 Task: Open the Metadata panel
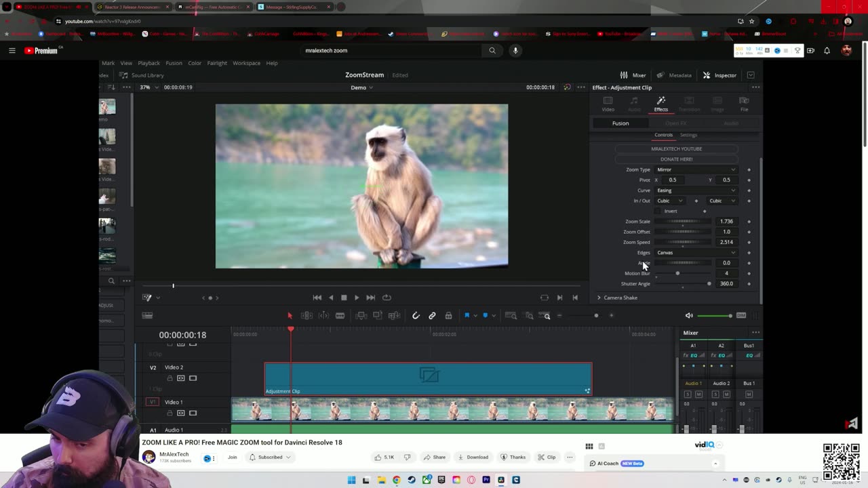coord(674,75)
